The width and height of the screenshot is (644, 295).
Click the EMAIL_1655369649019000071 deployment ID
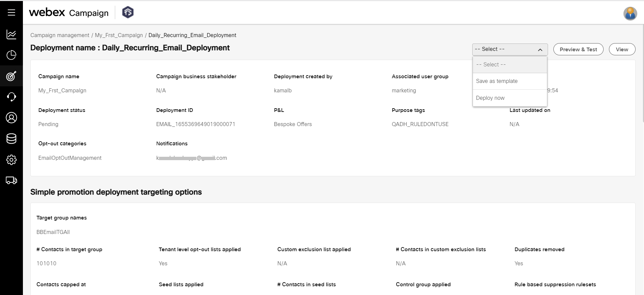(196, 124)
